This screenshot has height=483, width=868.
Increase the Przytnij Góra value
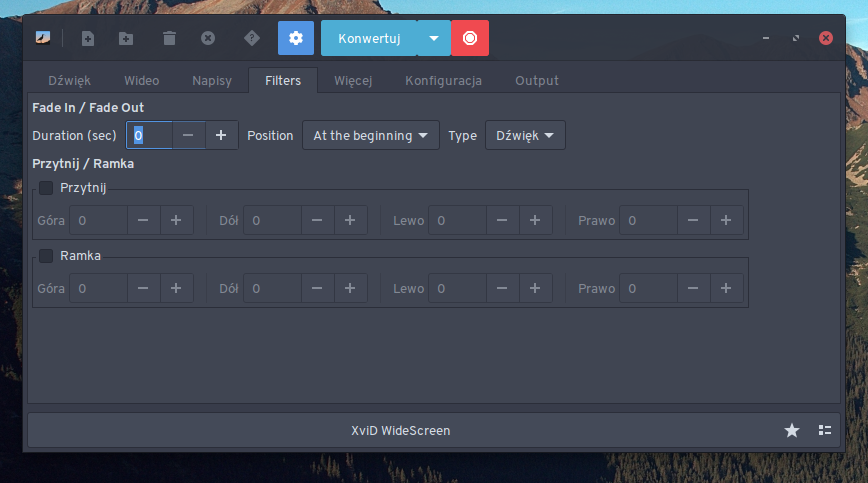point(176,220)
